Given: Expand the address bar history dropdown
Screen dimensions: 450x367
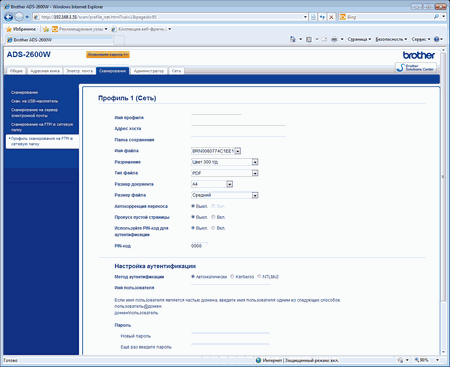Looking at the screenshot, I should (305, 17).
